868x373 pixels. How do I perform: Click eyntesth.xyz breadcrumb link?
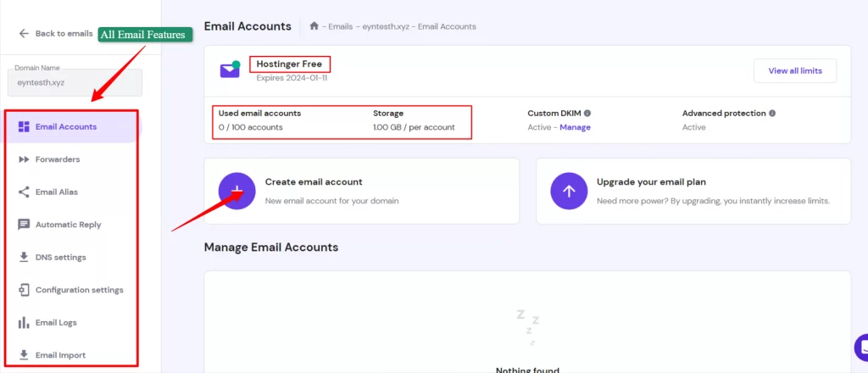[x=386, y=26]
